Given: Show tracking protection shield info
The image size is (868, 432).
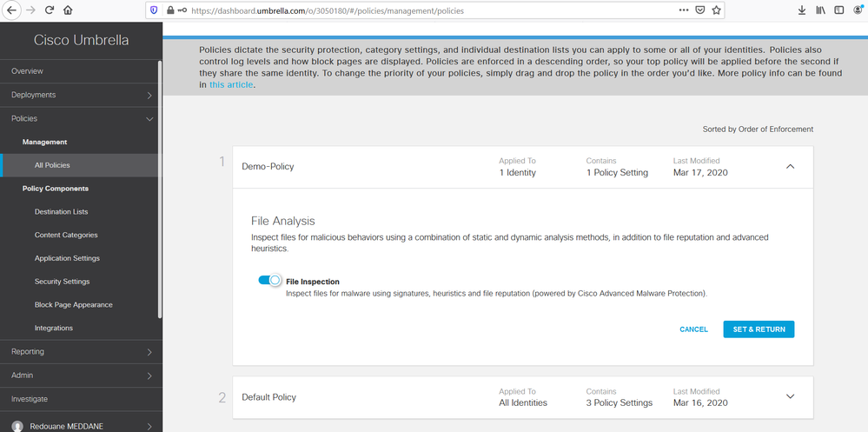Looking at the screenshot, I should point(154,10).
